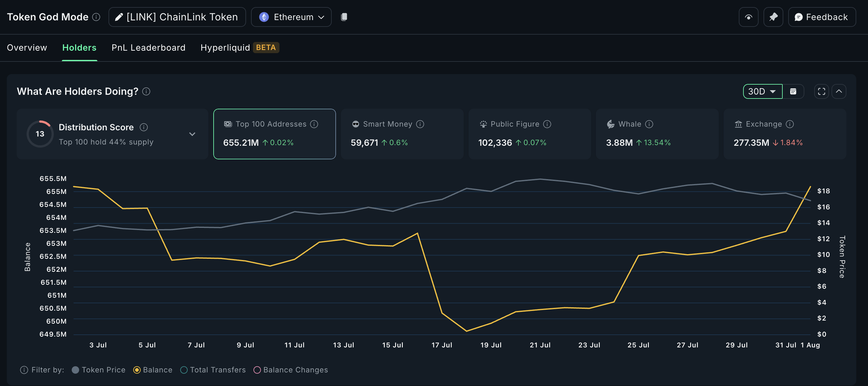868x386 pixels.
Task: Open the Ethereum chain dropdown
Action: point(291,17)
